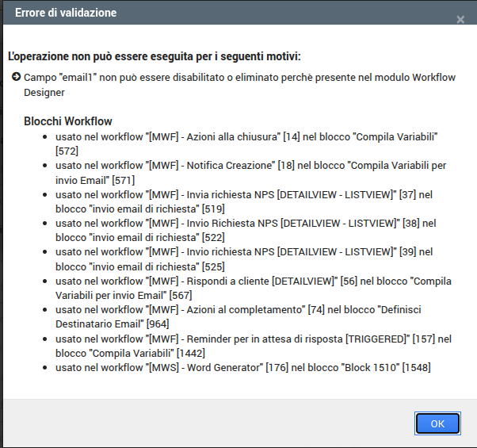Image resolution: width=477 pixels, height=448 pixels.
Task: Select the Invio richiesta NPS [39] entry
Action: 244,259
